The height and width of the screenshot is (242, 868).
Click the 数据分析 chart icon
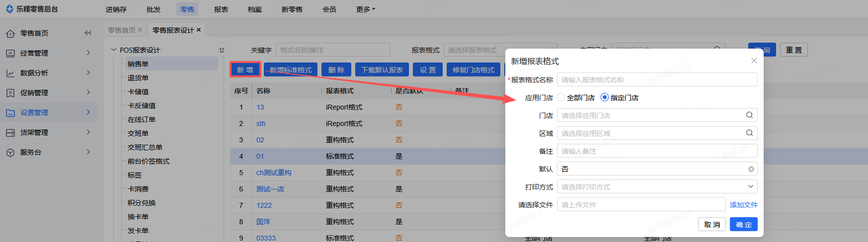point(10,73)
